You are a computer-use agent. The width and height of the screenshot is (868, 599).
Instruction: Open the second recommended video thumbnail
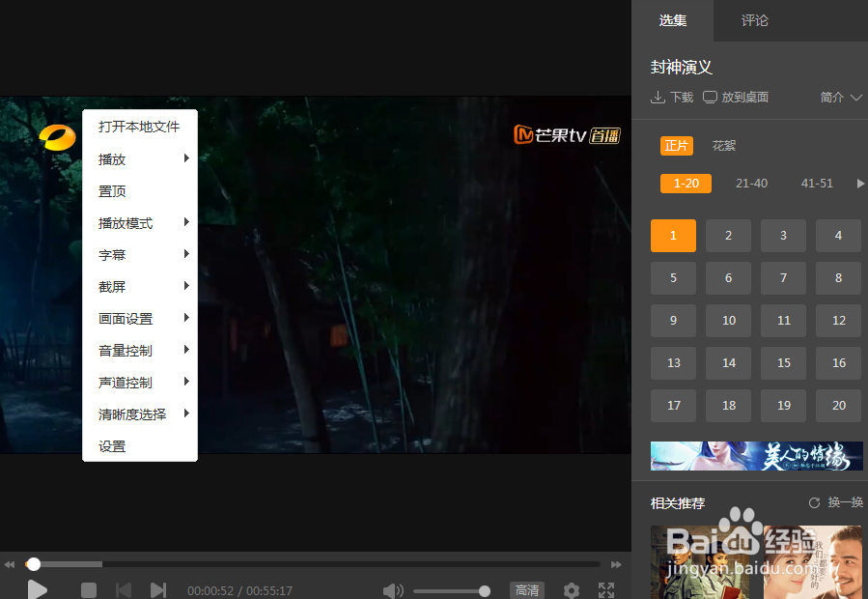tap(813, 562)
